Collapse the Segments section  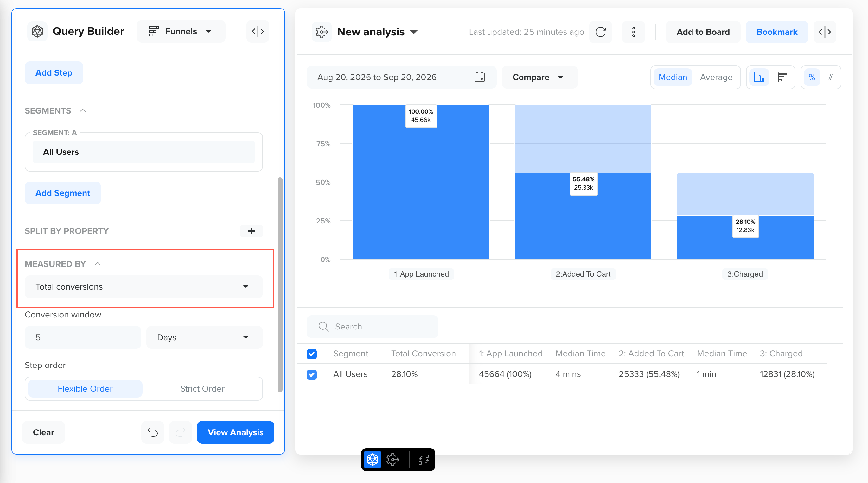(83, 111)
